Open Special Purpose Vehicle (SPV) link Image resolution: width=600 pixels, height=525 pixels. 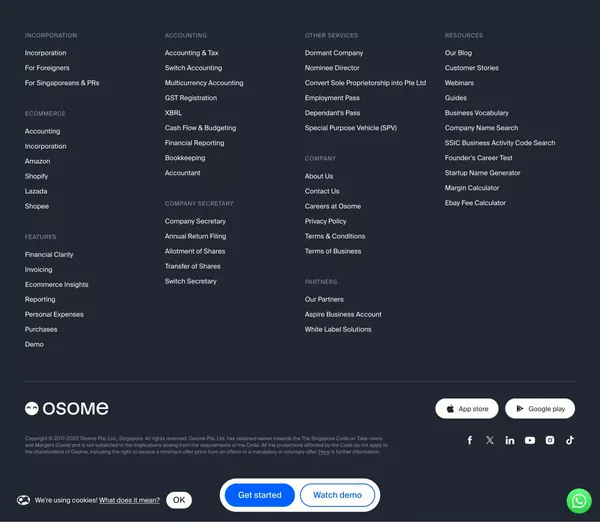(x=351, y=128)
